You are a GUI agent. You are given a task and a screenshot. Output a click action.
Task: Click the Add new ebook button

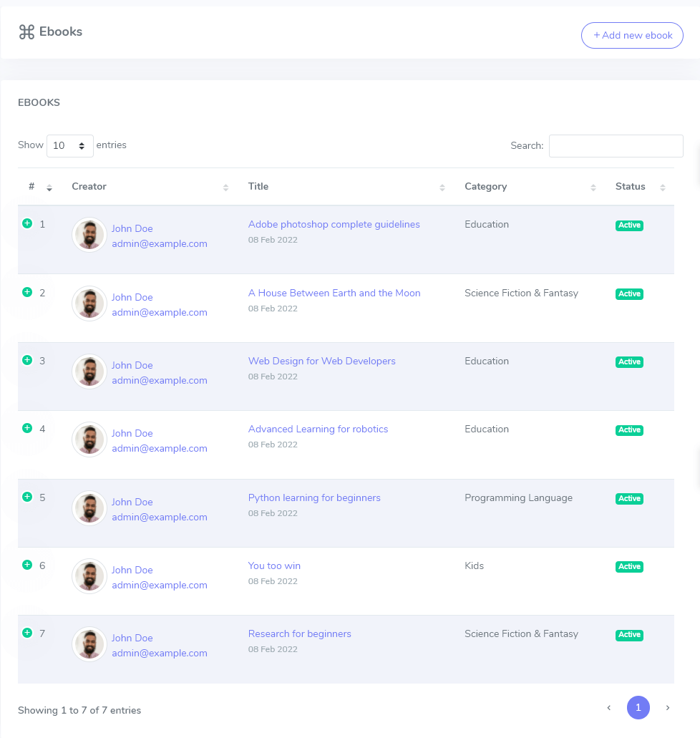pos(632,35)
